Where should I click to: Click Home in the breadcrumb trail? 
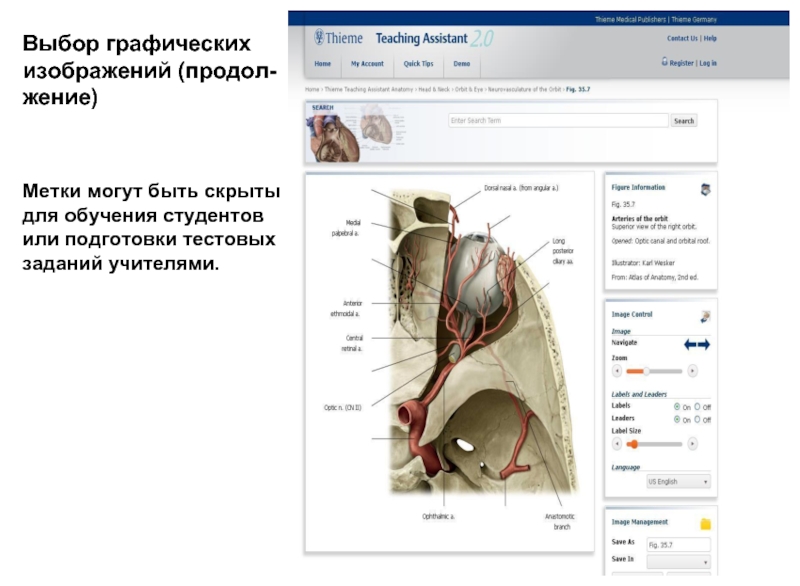point(312,89)
